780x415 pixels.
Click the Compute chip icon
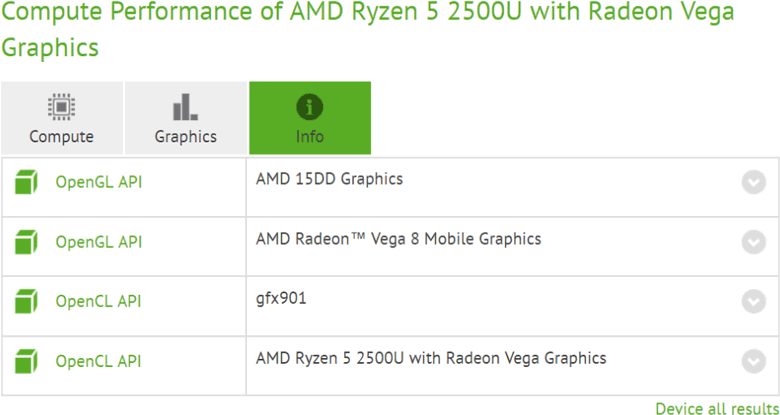pos(62,107)
